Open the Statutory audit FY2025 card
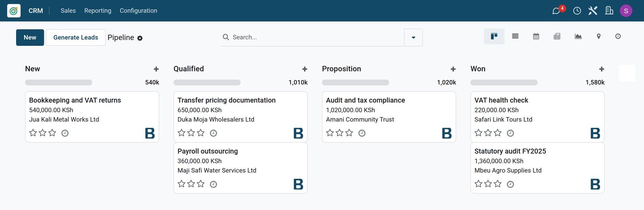The image size is (644, 210). (538, 168)
